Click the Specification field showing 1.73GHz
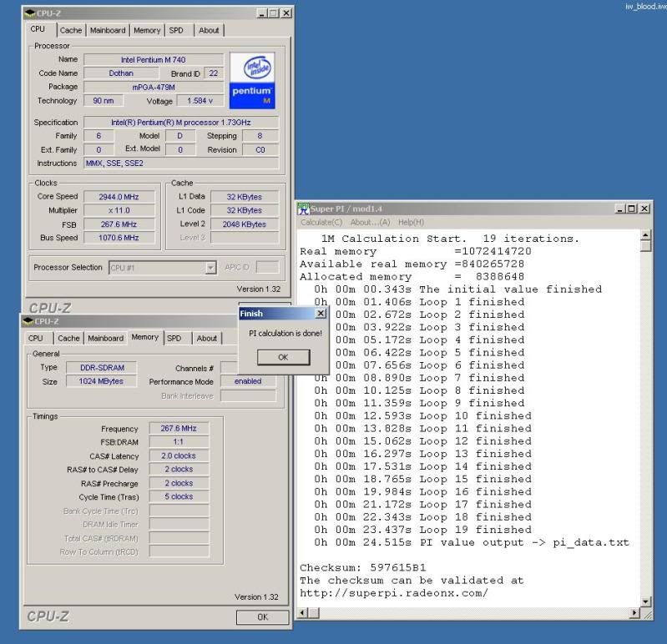The width and height of the screenshot is (667, 644). (x=181, y=122)
